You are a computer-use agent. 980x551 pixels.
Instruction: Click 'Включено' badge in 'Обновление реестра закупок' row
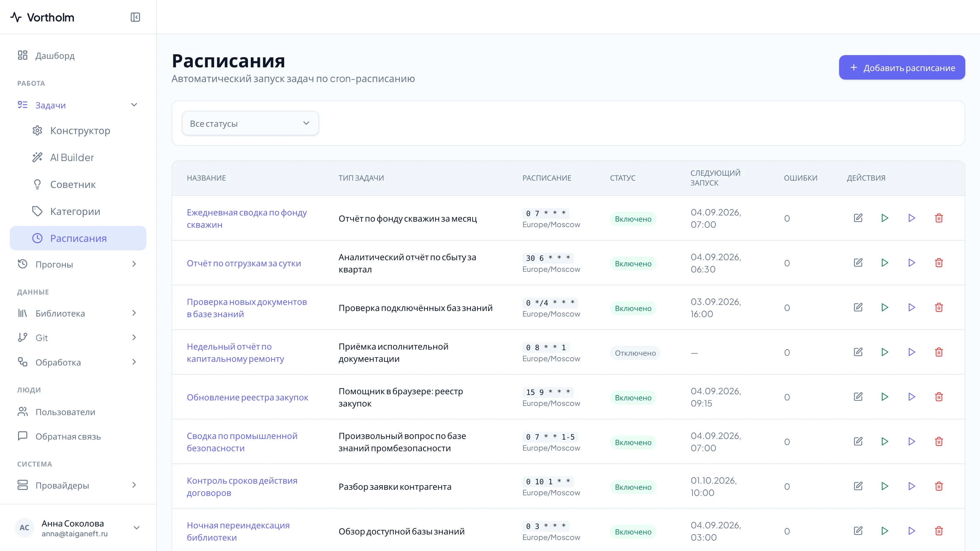pyautogui.click(x=633, y=397)
